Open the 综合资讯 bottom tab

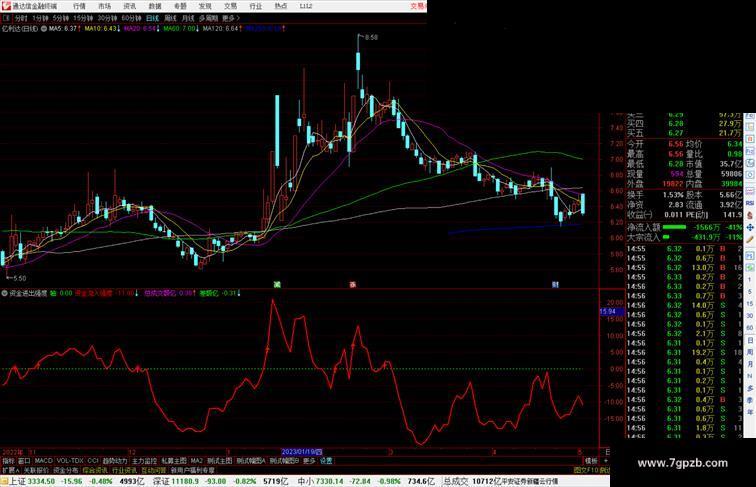(95, 470)
